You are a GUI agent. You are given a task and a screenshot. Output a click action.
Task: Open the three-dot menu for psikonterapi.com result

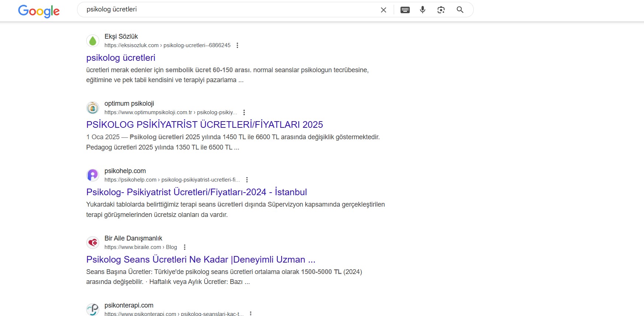pos(251,313)
